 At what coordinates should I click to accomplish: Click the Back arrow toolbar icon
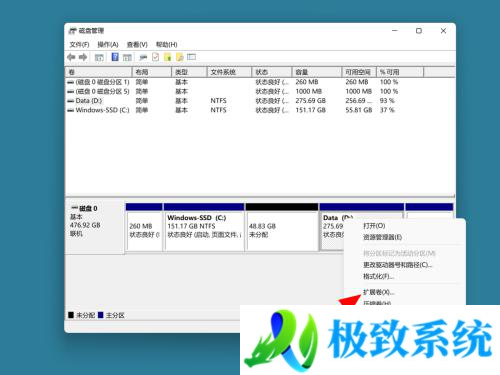71,57
